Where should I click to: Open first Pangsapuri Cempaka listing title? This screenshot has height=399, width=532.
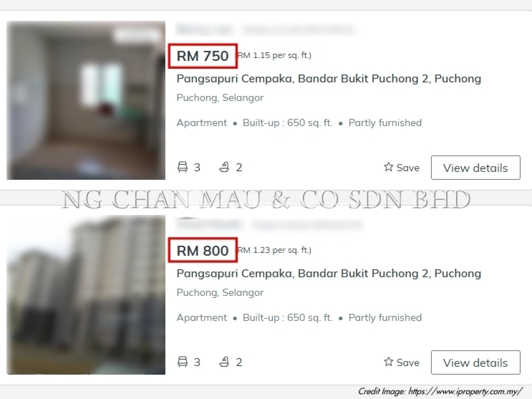point(329,79)
